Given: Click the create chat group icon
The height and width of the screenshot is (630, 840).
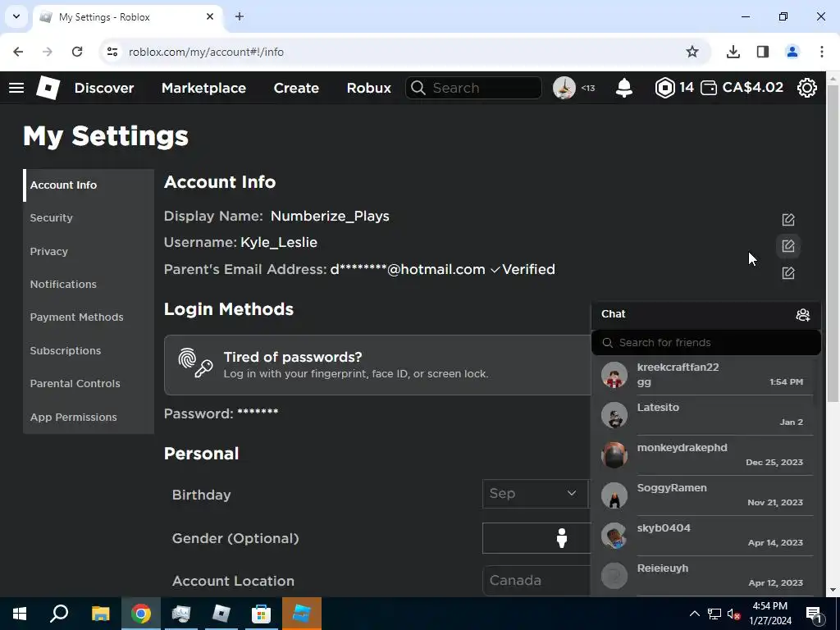Looking at the screenshot, I should pyautogui.click(x=802, y=314).
